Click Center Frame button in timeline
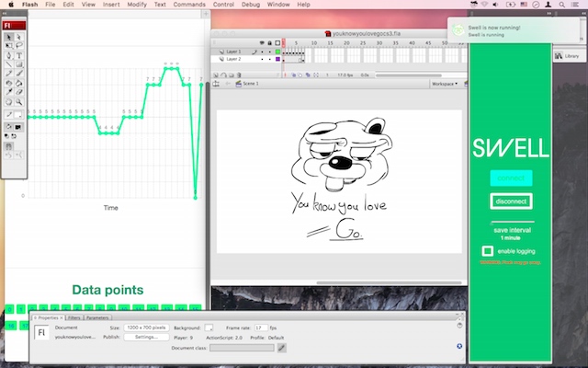588x368 pixels. pyautogui.click(x=286, y=75)
